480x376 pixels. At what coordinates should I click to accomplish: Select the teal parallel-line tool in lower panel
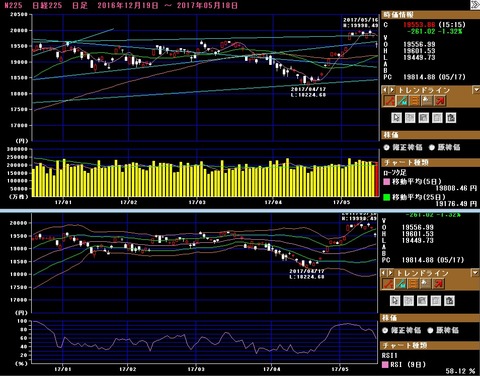(400, 284)
